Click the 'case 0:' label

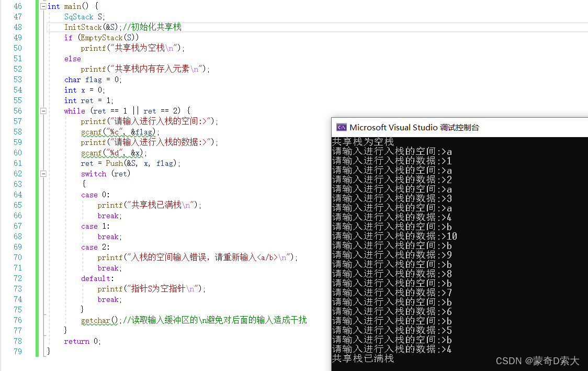click(x=95, y=195)
